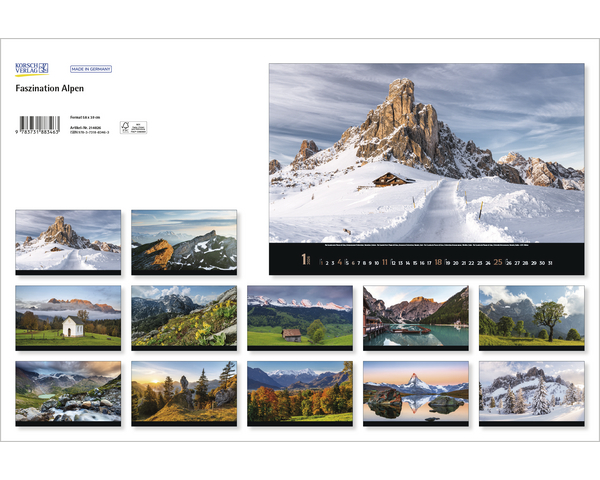Image resolution: width=600 pixels, height=480 pixels.
Task: Click the large month number 1
Action: [x=305, y=260]
